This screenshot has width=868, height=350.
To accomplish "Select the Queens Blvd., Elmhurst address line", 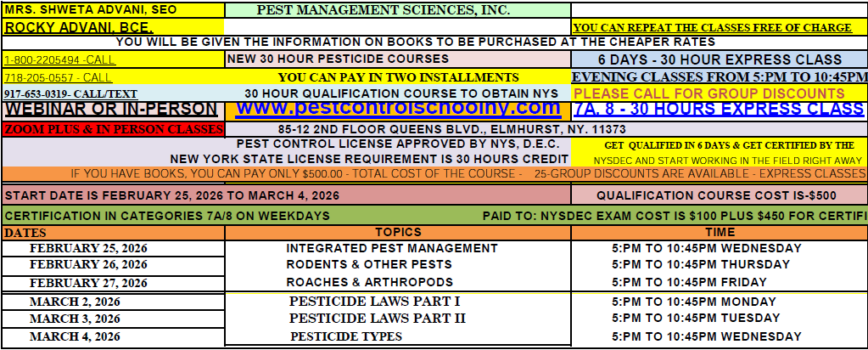I will [452, 130].
